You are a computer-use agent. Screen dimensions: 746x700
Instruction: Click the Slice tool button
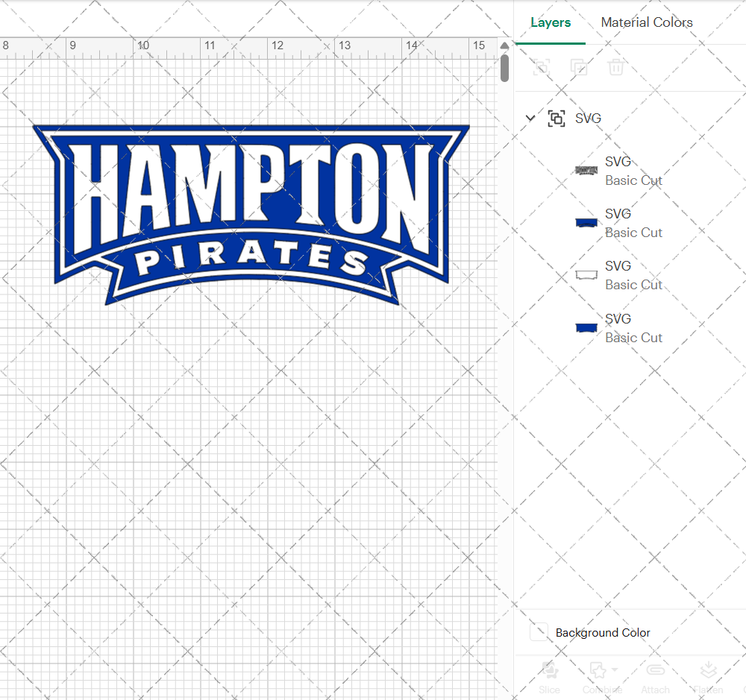click(550, 677)
